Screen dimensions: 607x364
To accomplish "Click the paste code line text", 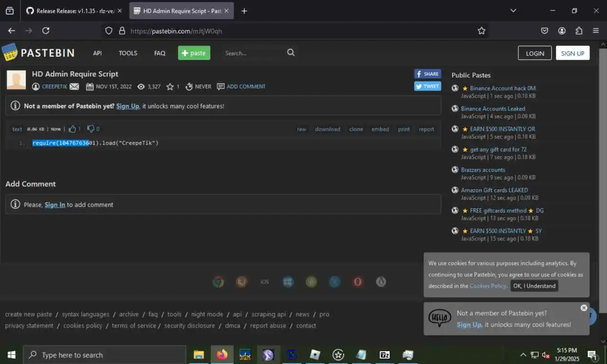I will 95,143.
